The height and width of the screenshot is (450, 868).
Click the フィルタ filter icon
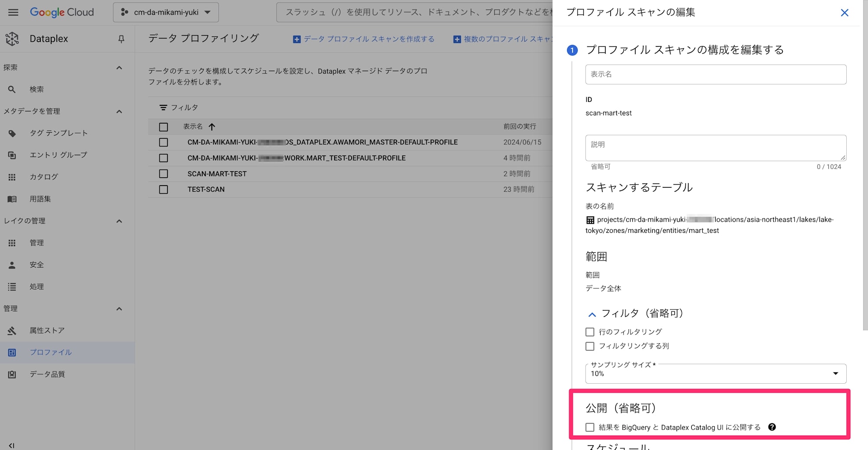pyautogui.click(x=163, y=108)
